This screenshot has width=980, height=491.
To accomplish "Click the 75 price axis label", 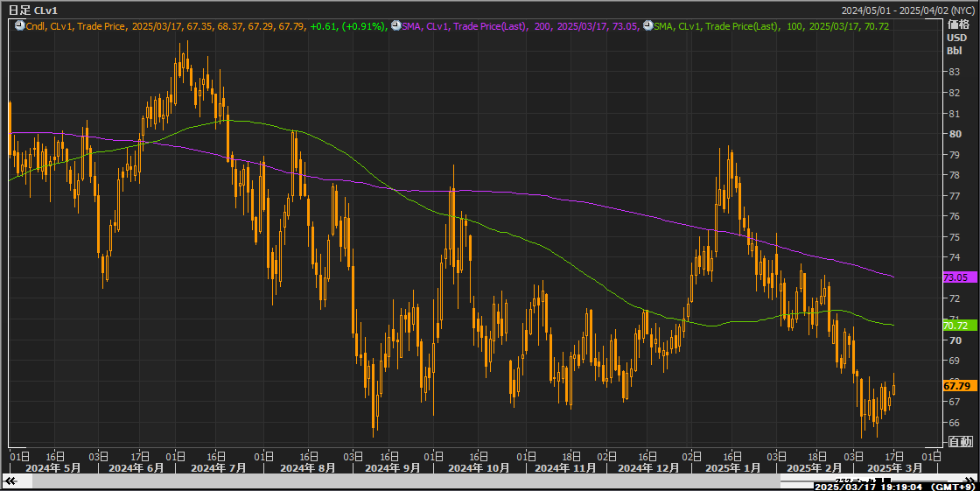I will click(x=955, y=237).
